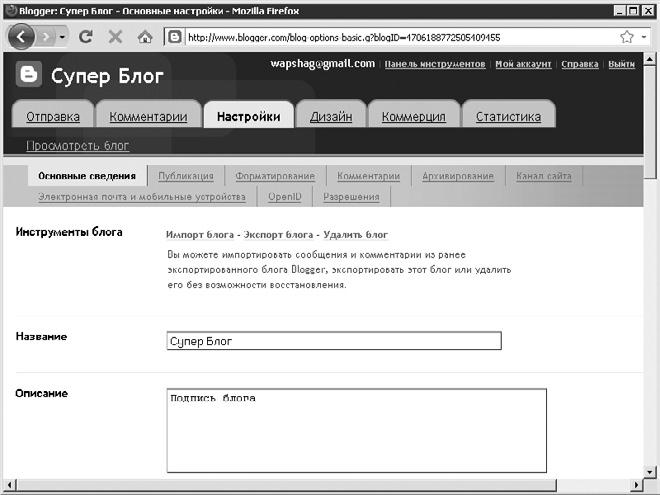
Task: Click the stop loading X icon
Action: point(115,37)
